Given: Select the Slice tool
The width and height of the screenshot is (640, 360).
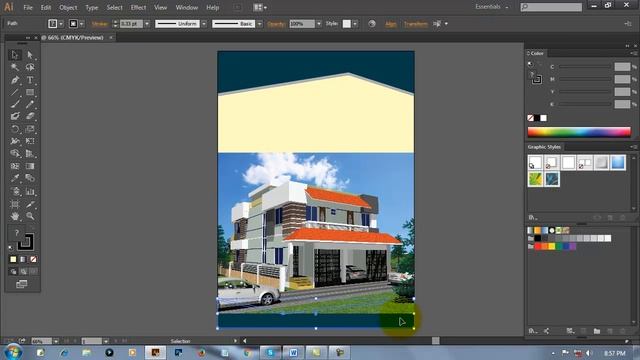Looking at the screenshot, I should point(30,204).
